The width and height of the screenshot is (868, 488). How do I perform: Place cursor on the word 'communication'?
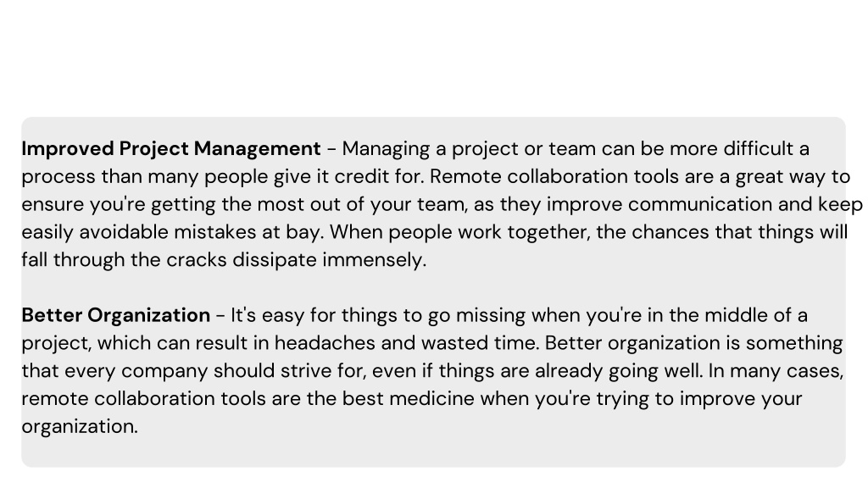point(700,204)
